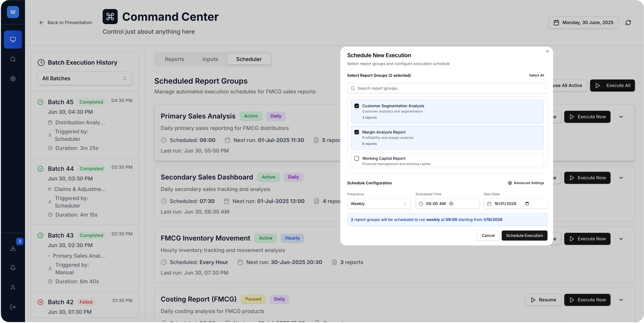Click the Schedule Execution button
The width and height of the screenshot is (644, 323).
coord(524,235)
